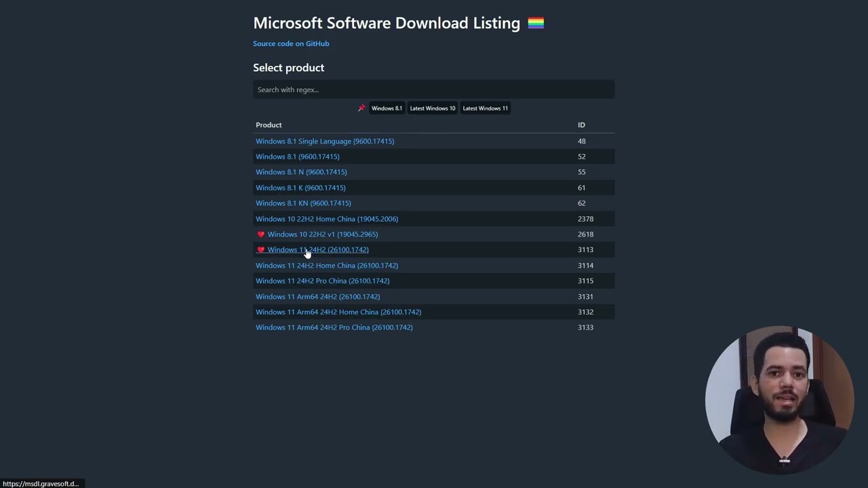Click the Microsoft Software Download Listing heading

pos(387,23)
